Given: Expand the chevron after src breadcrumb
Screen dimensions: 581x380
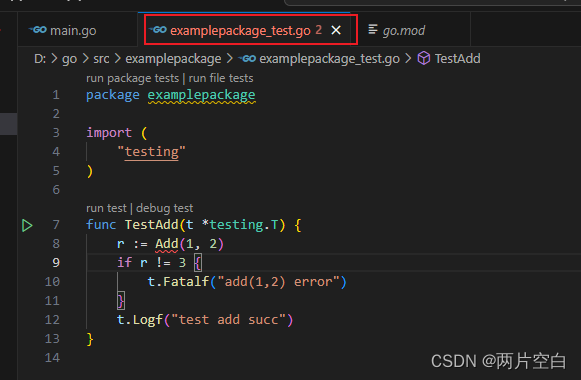Looking at the screenshot, I should point(117,59).
